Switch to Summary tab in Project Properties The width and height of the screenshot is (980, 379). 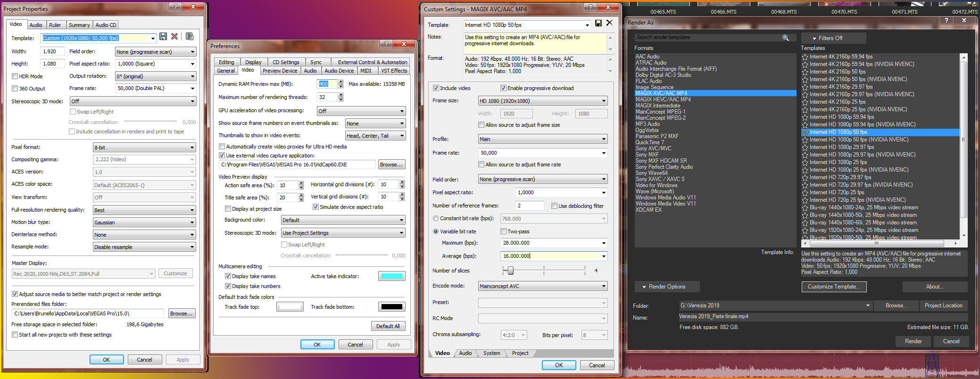point(79,25)
